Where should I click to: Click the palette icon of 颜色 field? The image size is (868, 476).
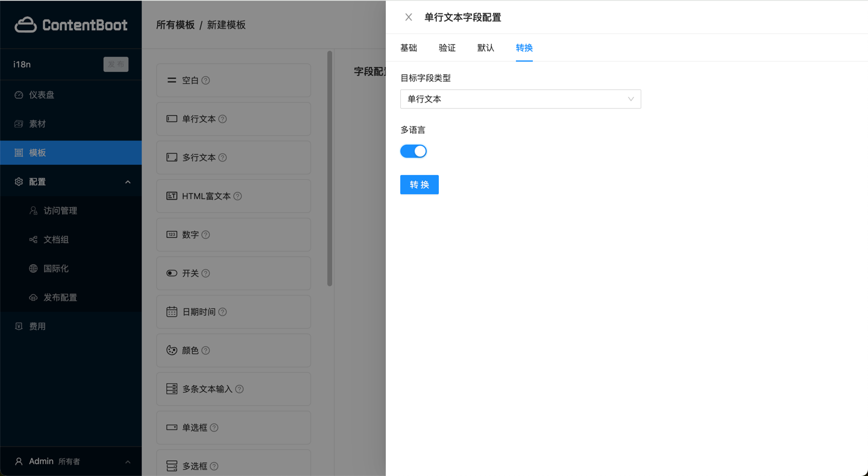point(172,351)
